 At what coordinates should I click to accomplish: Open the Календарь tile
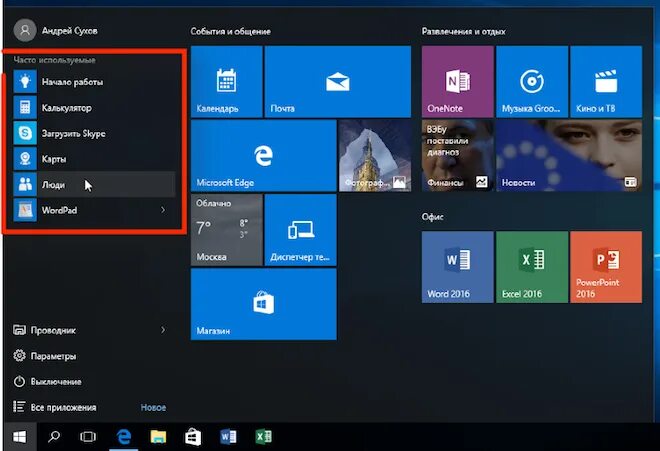click(226, 82)
